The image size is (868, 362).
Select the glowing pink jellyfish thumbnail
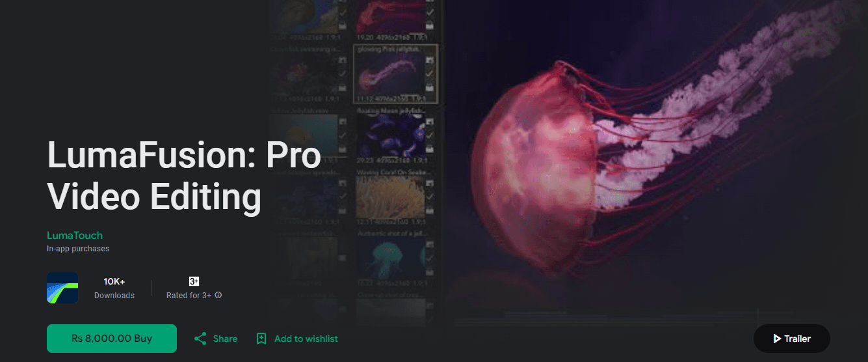tap(389, 74)
